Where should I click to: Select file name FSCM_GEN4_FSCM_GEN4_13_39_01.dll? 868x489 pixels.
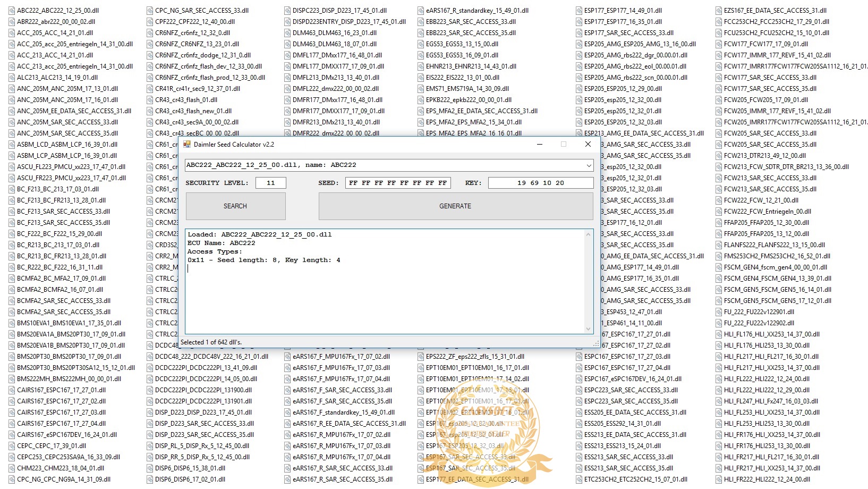point(778,278)
